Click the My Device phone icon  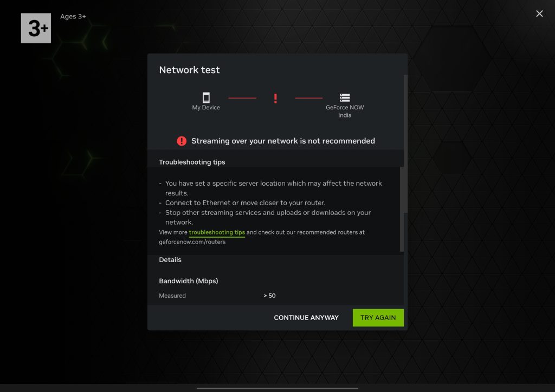tap(206, 97)
